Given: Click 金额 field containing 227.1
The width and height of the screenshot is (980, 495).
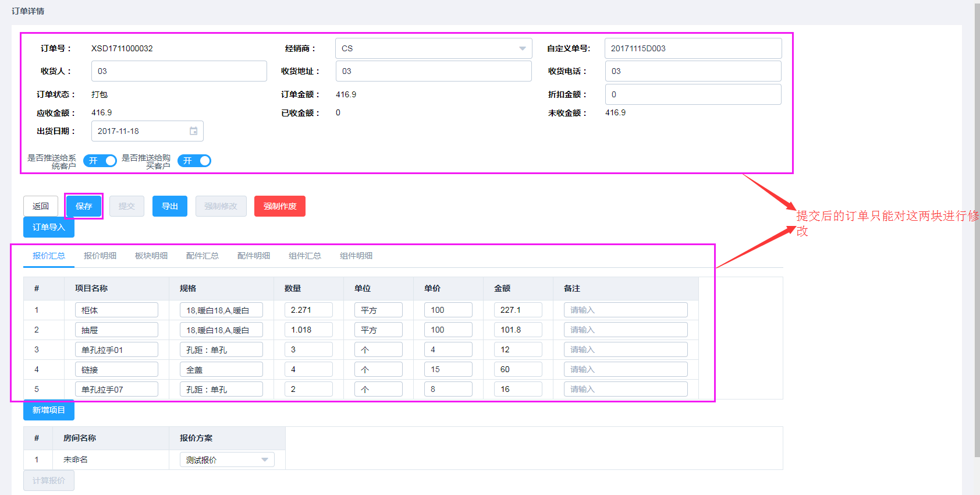Looking at the screenshot, I should tap(518, 310).
